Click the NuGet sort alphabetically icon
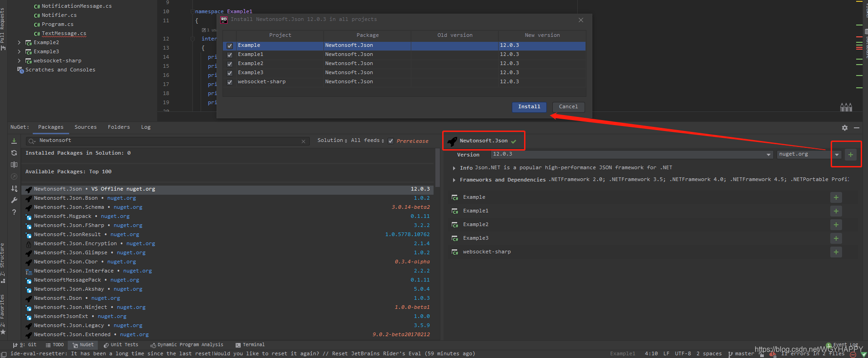The height and width of the screenshot is (358, 868). click(x=14, y=188)
